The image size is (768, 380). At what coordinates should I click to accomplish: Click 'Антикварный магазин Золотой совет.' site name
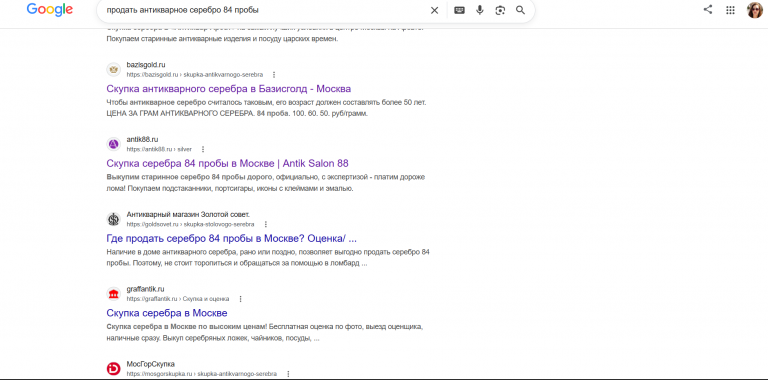coord(189,214)
